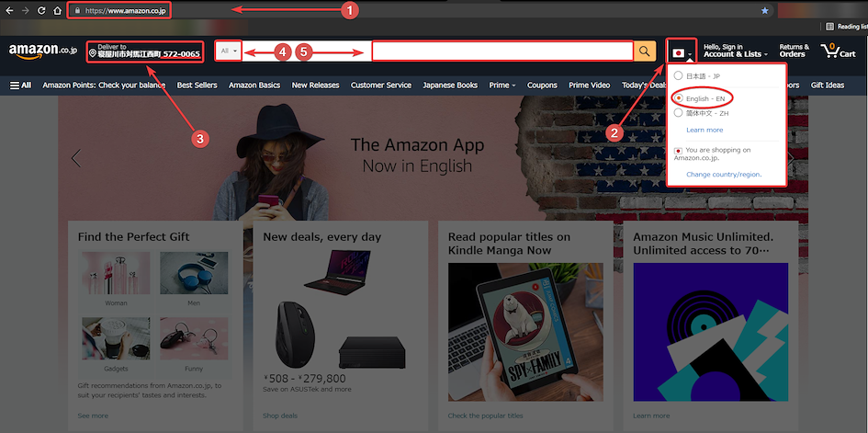Click the search text input field
868x433 pixels.
pyautogui.click(x=438, y=51)
